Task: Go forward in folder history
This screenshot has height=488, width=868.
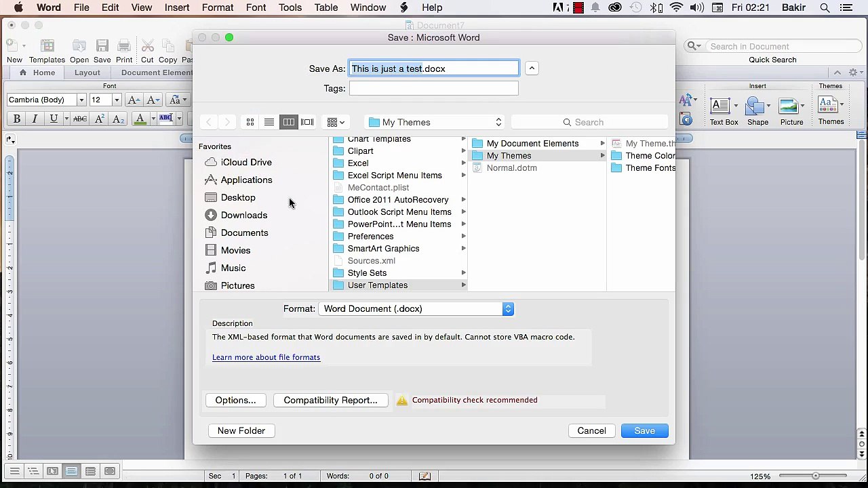Action: pos(227,122)
